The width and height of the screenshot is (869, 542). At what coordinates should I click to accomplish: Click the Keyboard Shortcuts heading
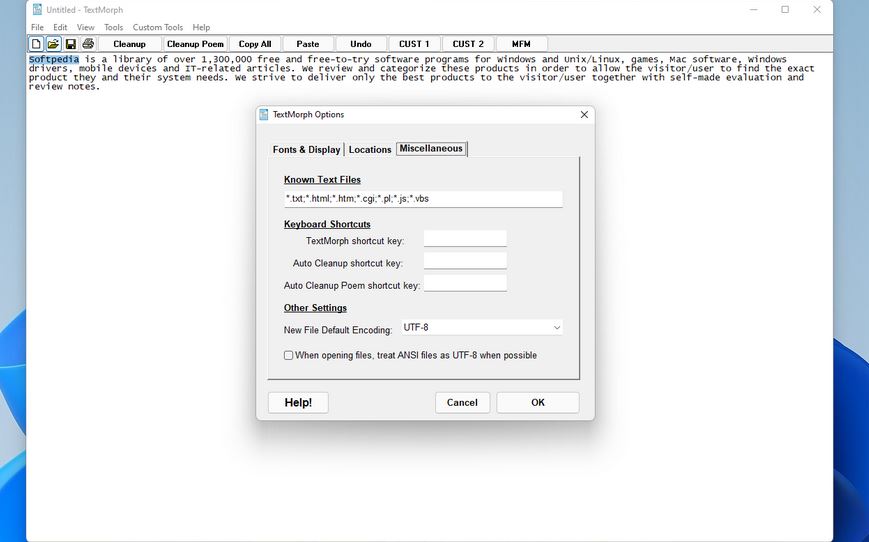[327, 224]
